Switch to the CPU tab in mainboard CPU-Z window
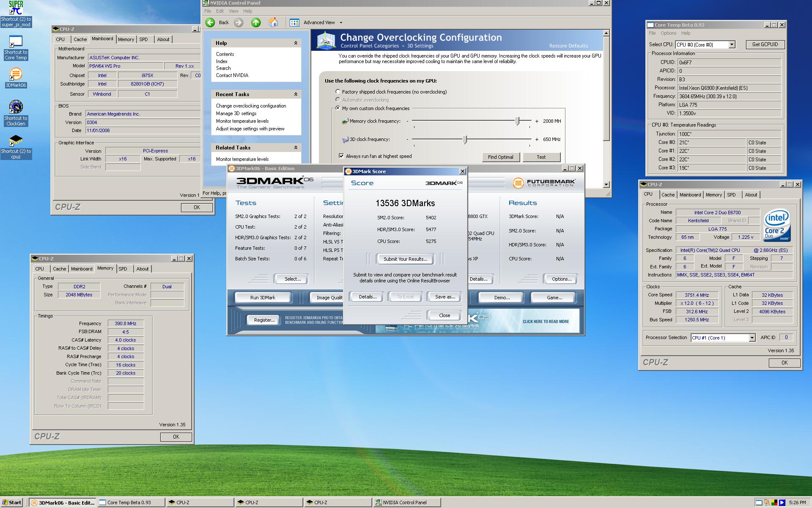 point(60,39)
